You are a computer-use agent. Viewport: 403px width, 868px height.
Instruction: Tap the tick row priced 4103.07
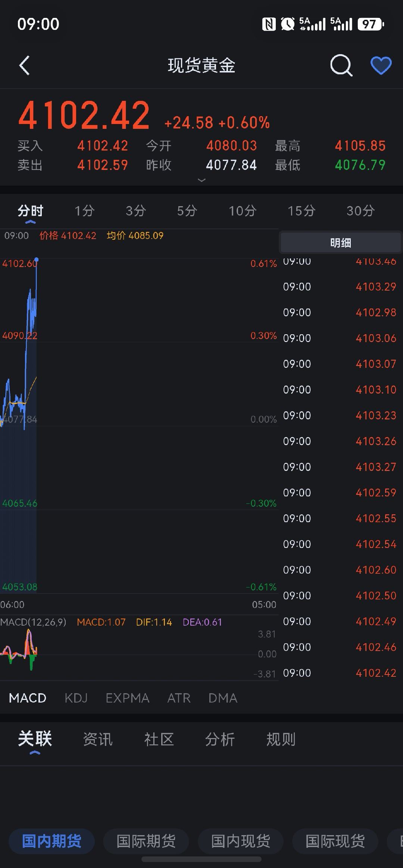pyautogui.click(x=340, y=364)
